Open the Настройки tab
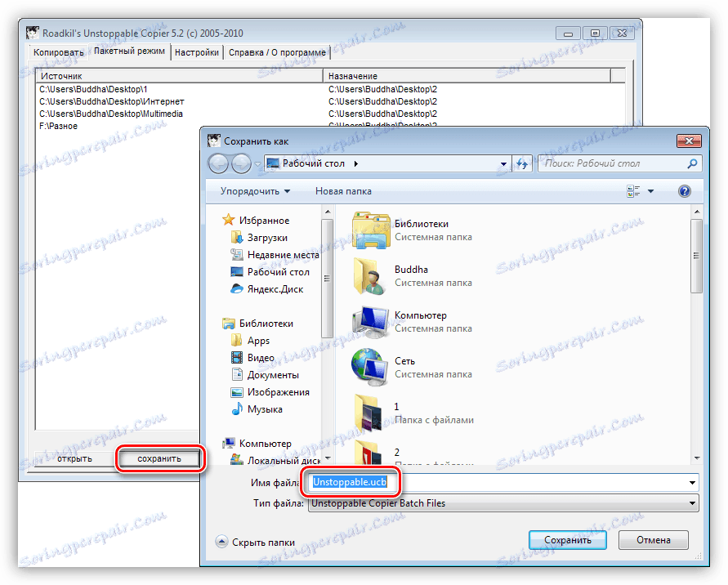728x585 pixels. [x=197, y=52]
